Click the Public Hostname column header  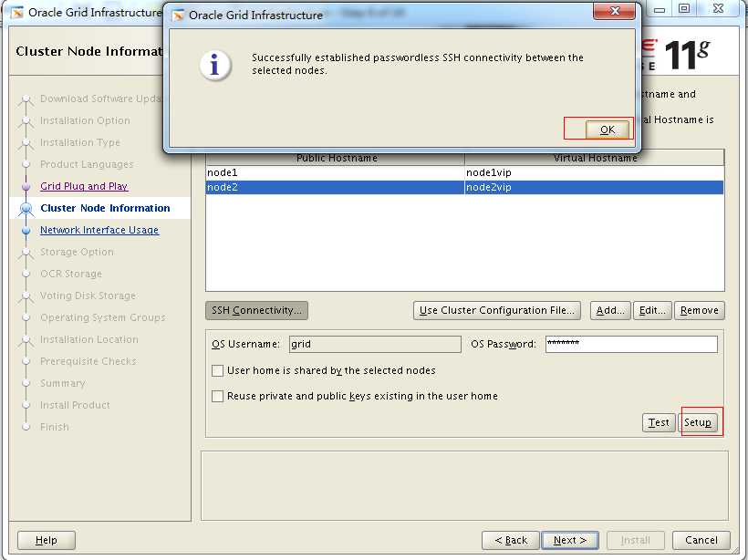tap(337, 158)
